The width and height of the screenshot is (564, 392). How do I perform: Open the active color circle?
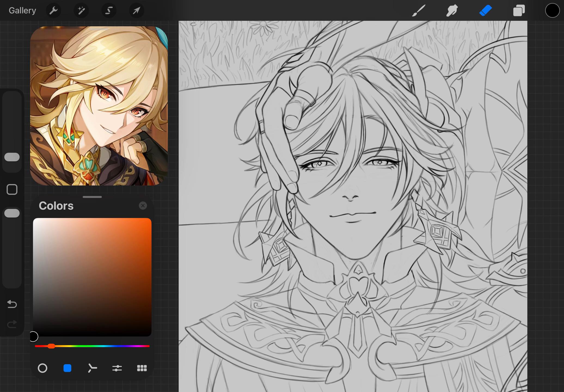tap(552, 11)
